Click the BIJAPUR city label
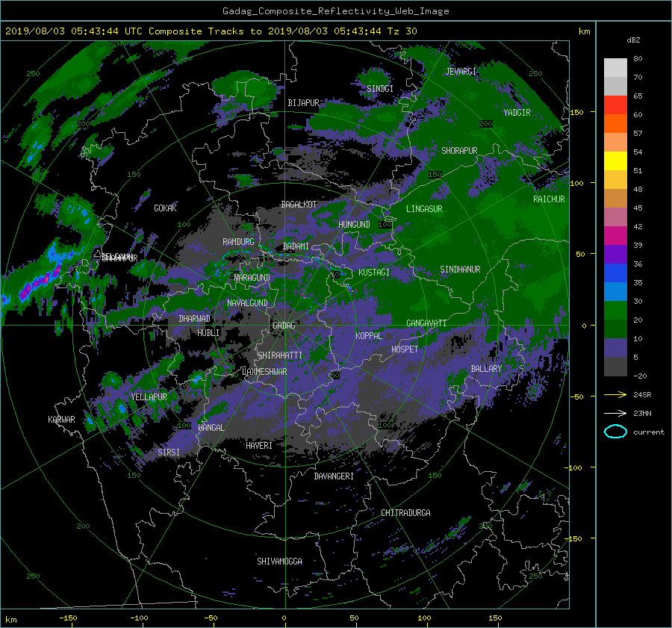 [303, 103]
